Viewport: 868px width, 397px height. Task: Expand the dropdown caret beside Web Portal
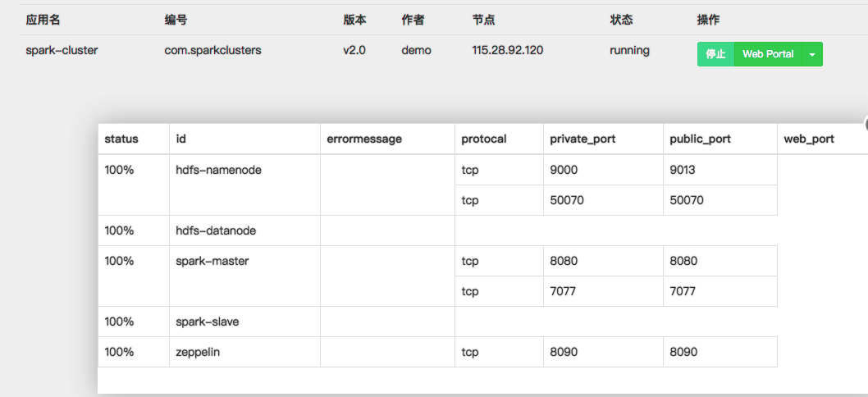tap(811, 54)
